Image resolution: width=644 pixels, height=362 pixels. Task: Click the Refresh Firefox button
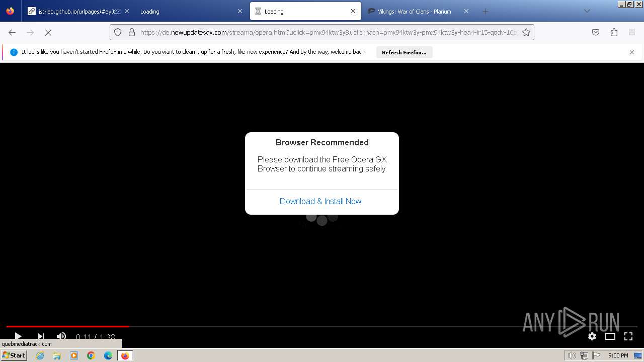[404, 52]
